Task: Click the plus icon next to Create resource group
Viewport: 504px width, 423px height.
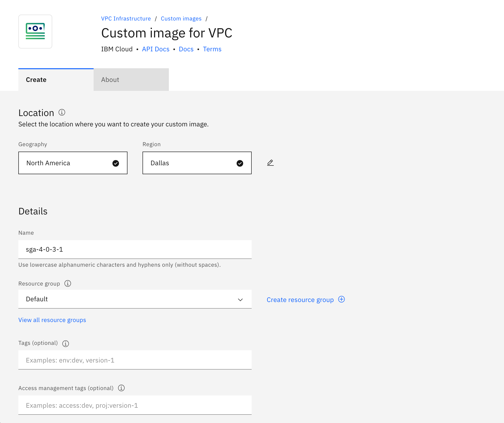Action: coord(341,299)
